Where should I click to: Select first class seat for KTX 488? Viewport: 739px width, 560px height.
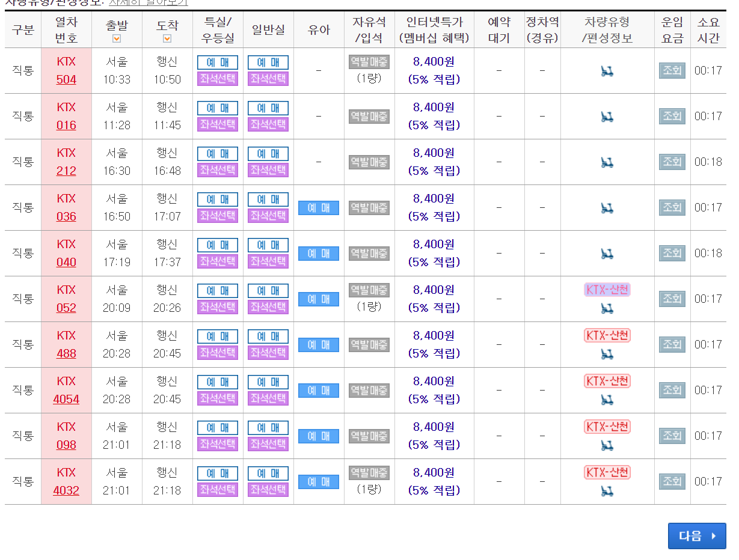[218, 353]
